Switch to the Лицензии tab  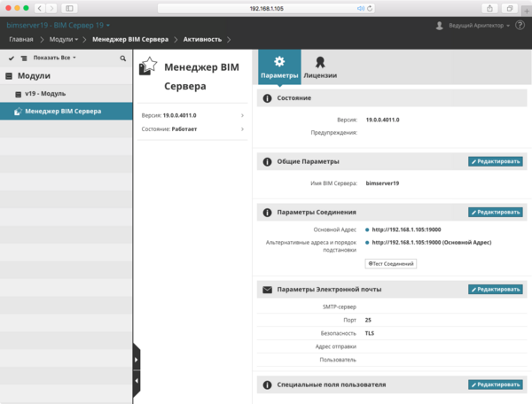tap(320, 67)
